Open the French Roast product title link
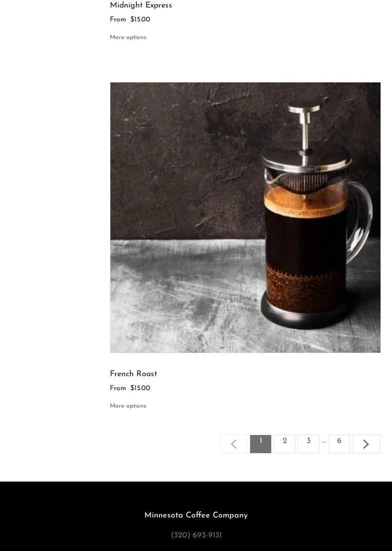 [133, 374]
